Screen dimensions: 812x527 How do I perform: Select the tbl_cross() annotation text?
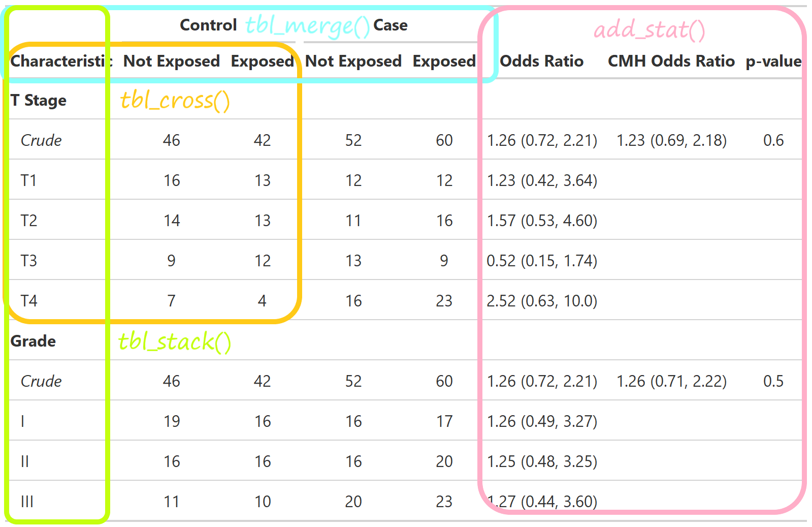coord(175,100)
